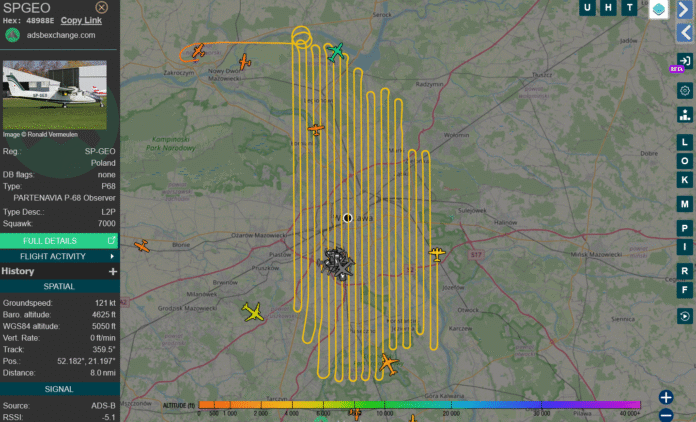Collapse sidebar with right chevron arrow
The width and height of the screenshot is (696, 422).
coord(685,9)
